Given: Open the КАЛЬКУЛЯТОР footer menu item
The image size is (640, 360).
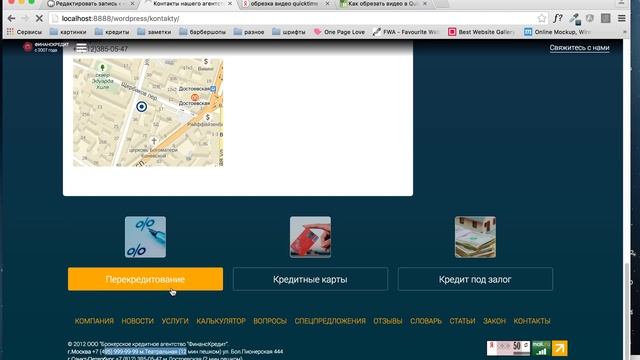Looking at the screenshot, I should click(221, 321).
